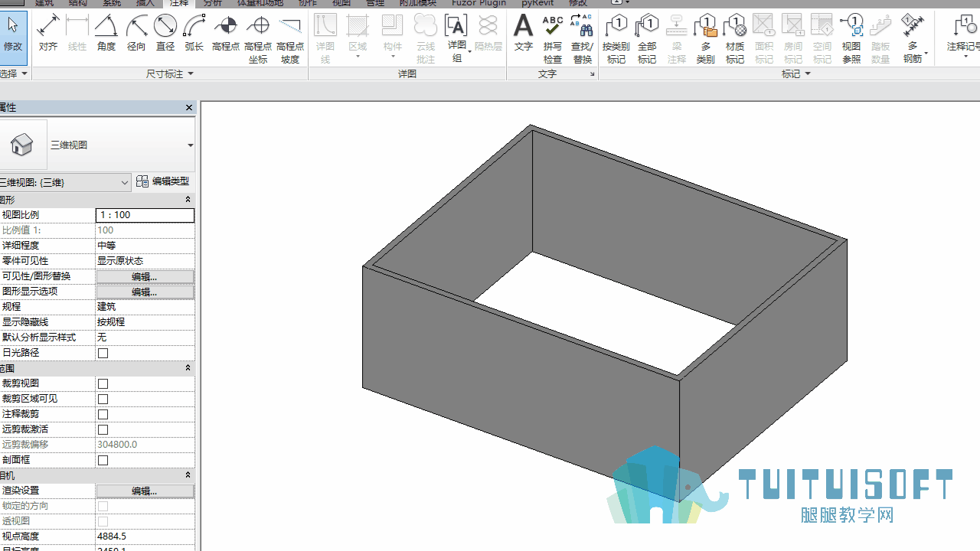
Task: Toggle the 裁剪视图 checkbox
Action: [103, 383]
